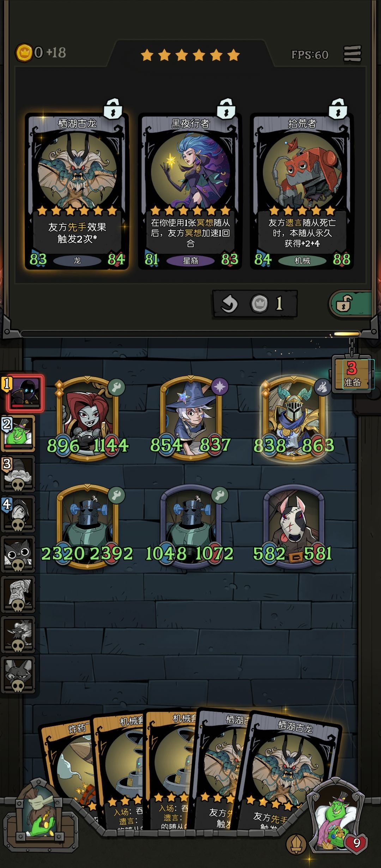Select player 4 hooded woman avatar
Viewport: 381px width, 868px height.
tap(19, 514)
